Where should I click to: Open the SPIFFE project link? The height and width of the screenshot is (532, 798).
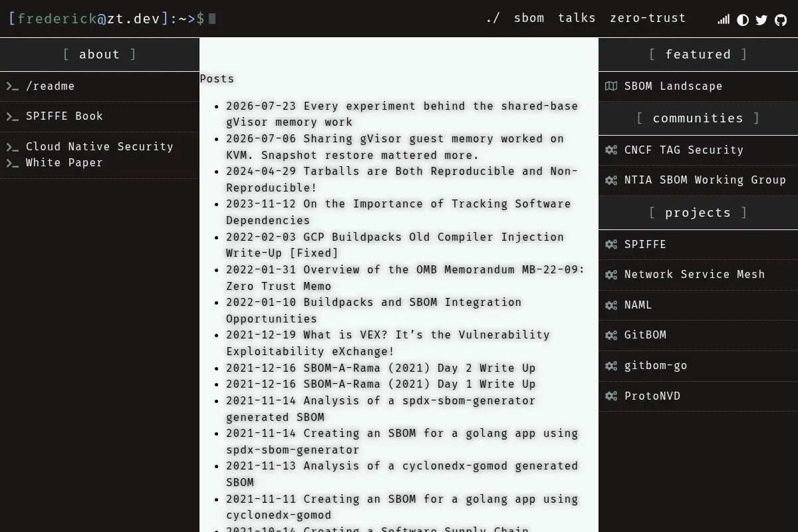(645, 245)
